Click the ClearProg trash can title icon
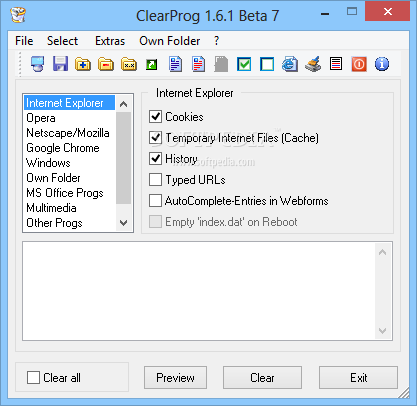417x406 pixels. coord(18,15)
